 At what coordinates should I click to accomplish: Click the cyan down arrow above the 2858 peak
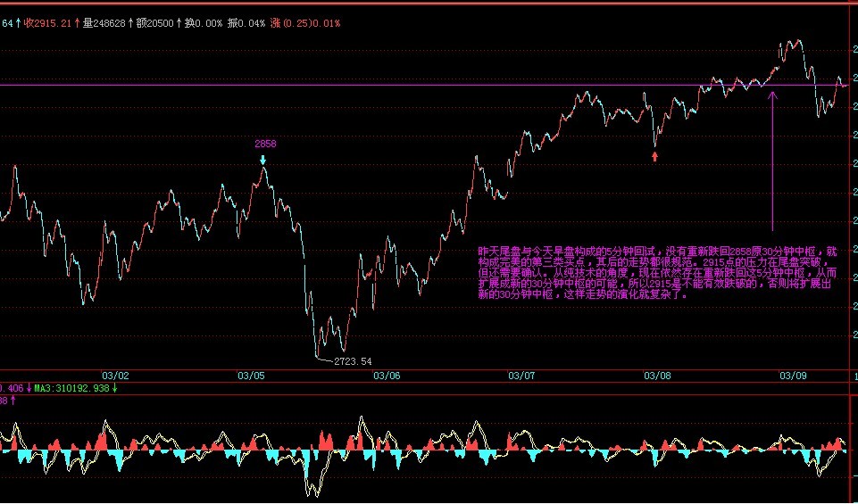click(263, 161)
